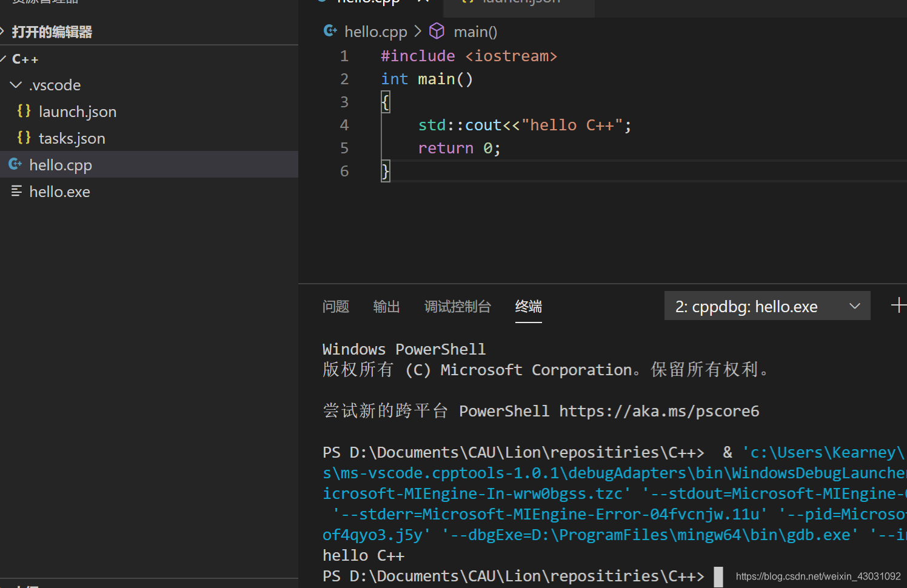Switch to the 调试控制台 panel tab
Screen dimensions: 907x588
pyautogui.click(x=458, y=307)
